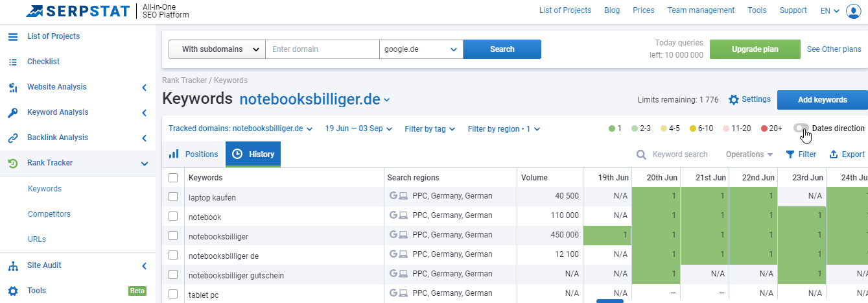868x303 pixels.
Task: Click the Tools gear icon in sidebar
Action: pos(13,291)
